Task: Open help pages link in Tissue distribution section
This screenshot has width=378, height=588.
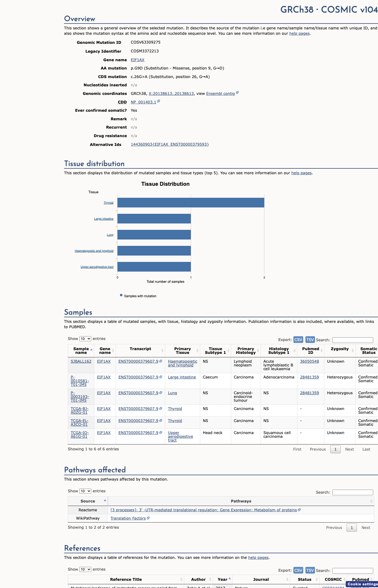Action: [301, 173]
